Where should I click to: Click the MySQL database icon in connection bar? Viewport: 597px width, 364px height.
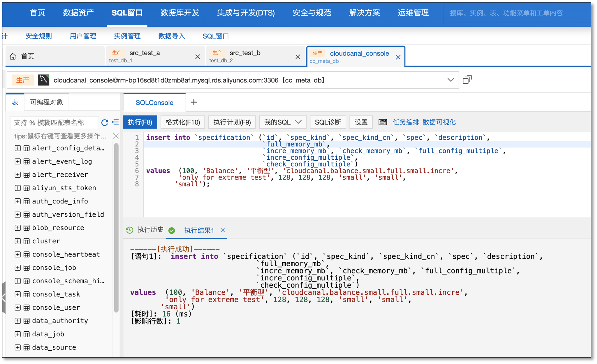tap(44, 80)
